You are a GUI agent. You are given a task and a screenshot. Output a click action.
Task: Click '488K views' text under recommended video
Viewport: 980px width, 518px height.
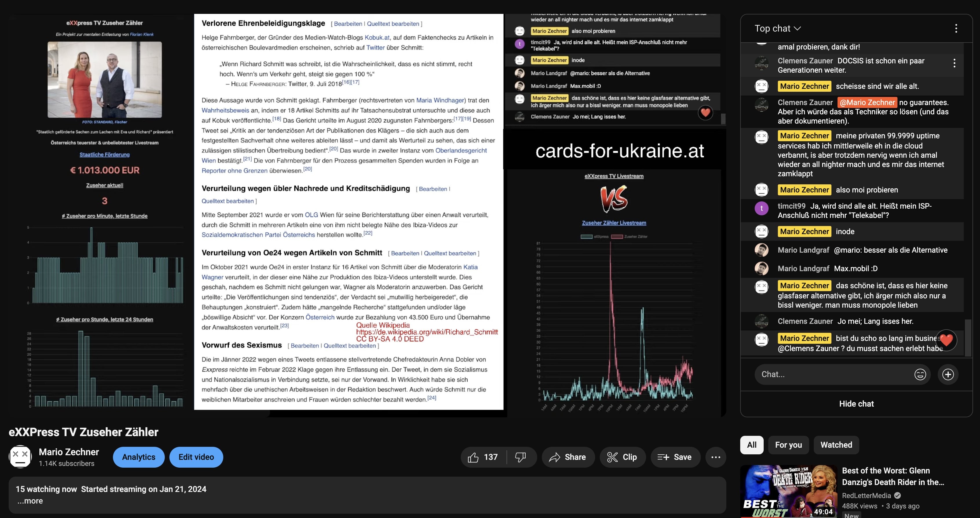[860, 506]
